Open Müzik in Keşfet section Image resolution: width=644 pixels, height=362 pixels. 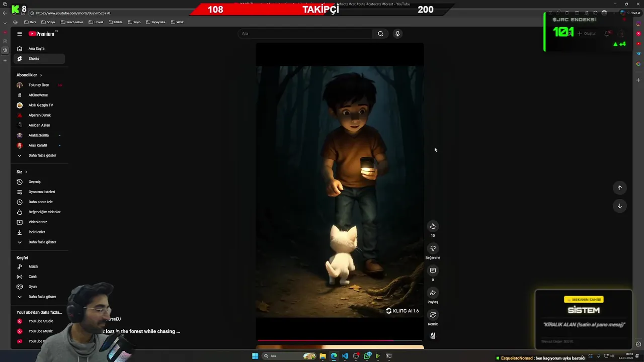[x=39, y=266]
